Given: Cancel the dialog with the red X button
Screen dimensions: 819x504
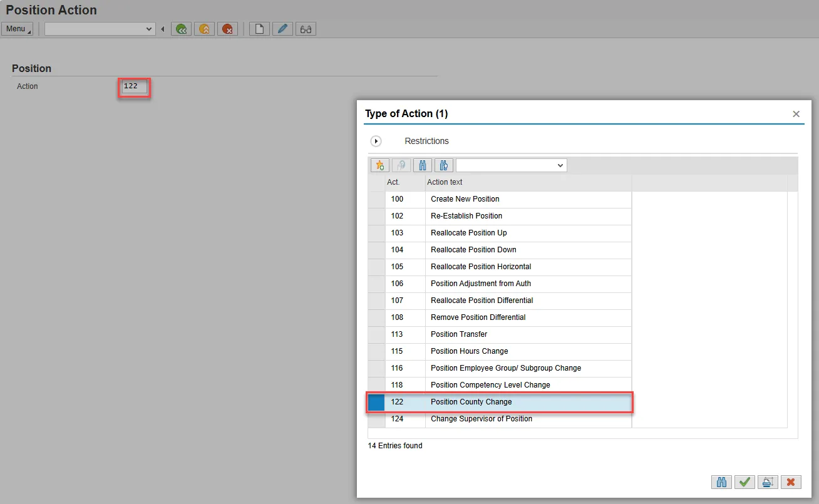Looking at the screenshot, I should point(791,482).
